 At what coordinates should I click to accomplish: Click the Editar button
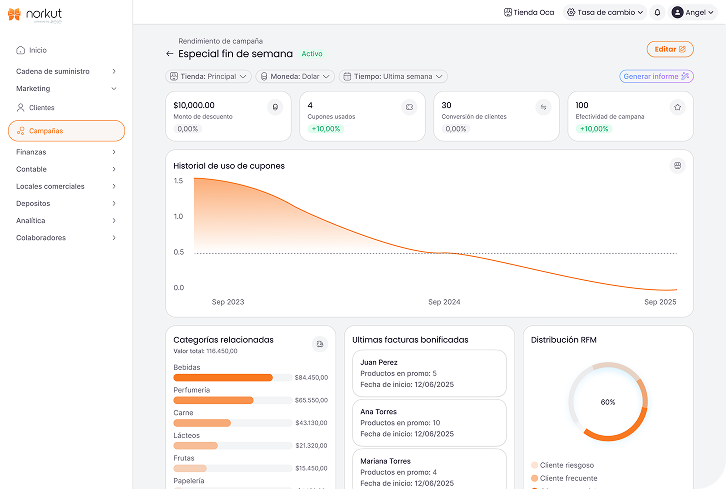pos(669,48)
